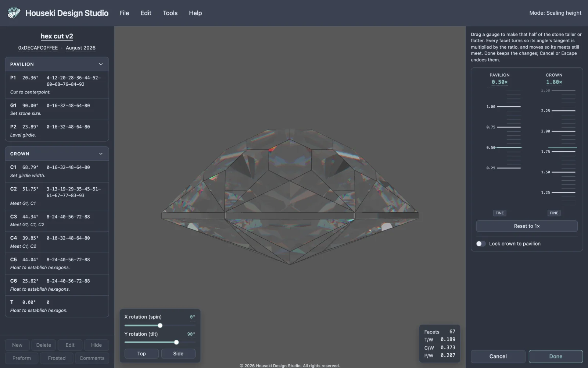Click the Pavilion 0.50× value field
588x368 pixels.
pos(499,82)
